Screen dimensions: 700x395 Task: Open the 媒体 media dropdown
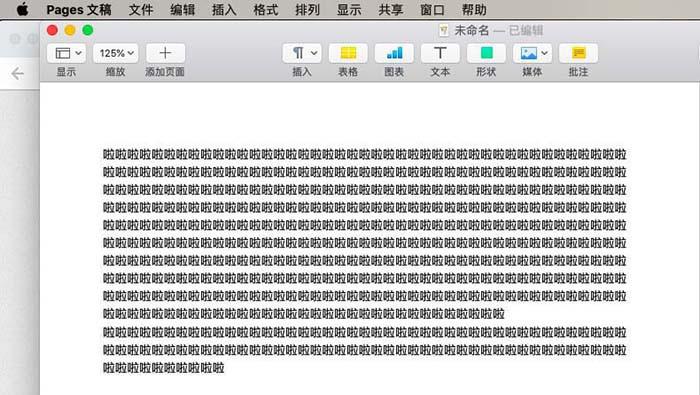click(x=533, y=53)
